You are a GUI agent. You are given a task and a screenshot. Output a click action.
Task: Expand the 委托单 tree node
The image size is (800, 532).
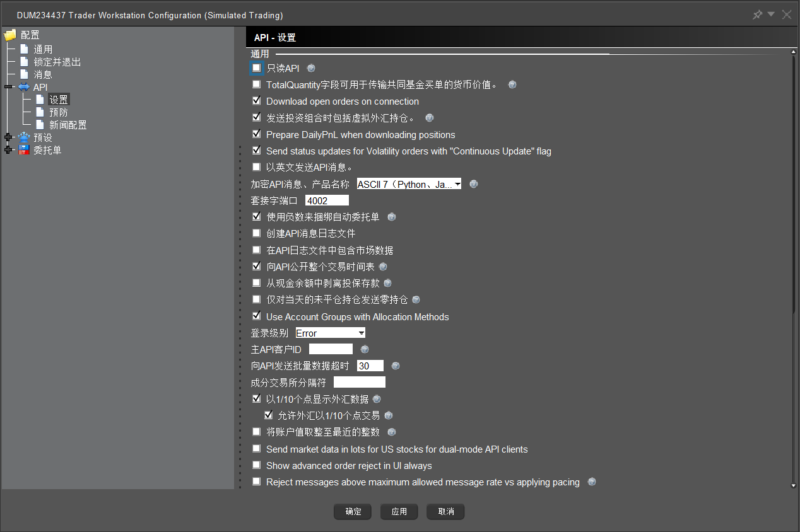[x=8, y=150]
